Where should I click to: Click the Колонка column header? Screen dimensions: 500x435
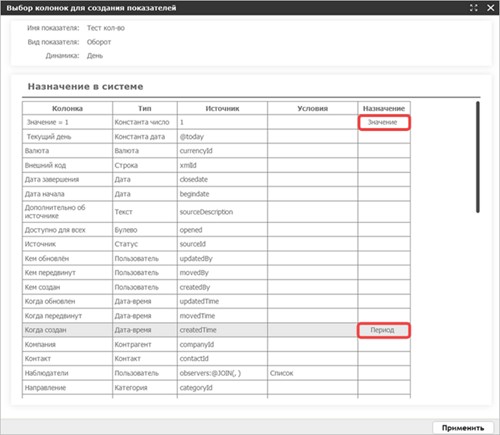tap(67, 108)
